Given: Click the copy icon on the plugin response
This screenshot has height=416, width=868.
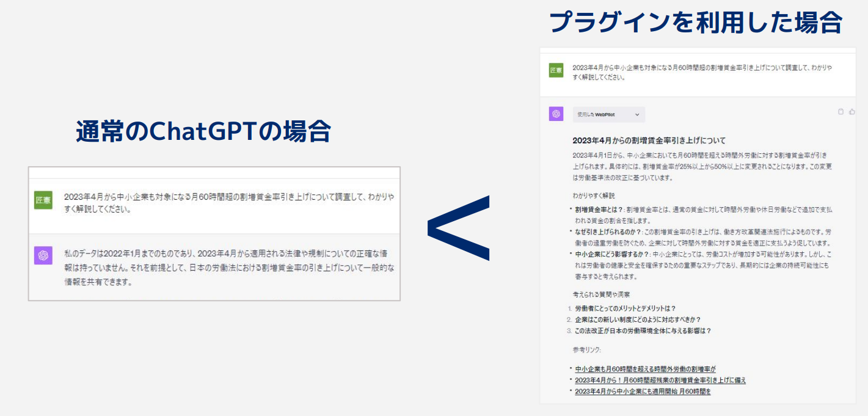Looking at the screenshot, I should [841, 112].
